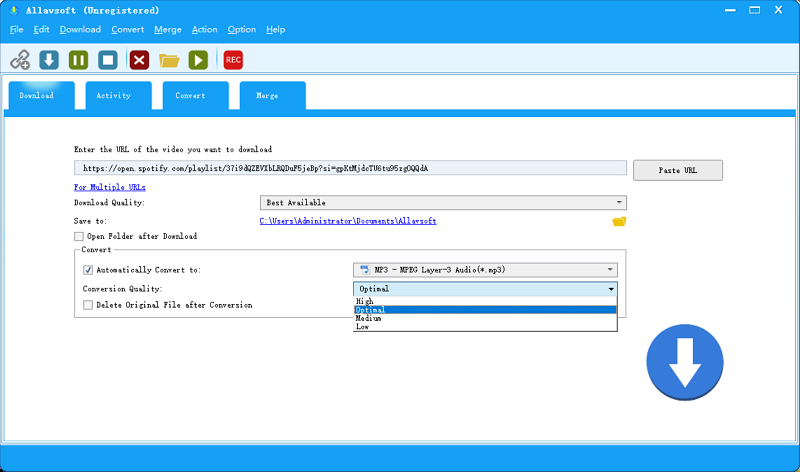Open the Allavsoft save path link
Screen dimensions: 800x472
click(x=348, y=221)
